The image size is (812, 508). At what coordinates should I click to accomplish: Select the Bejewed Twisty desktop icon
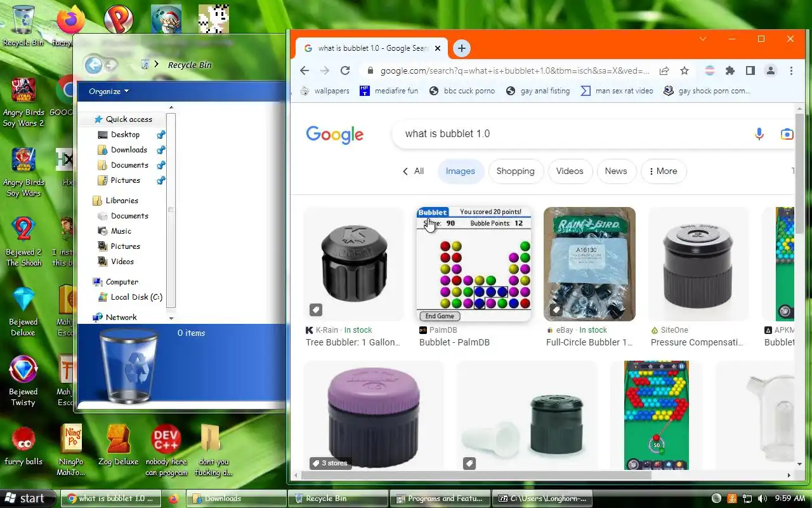[x=23, y=381]
